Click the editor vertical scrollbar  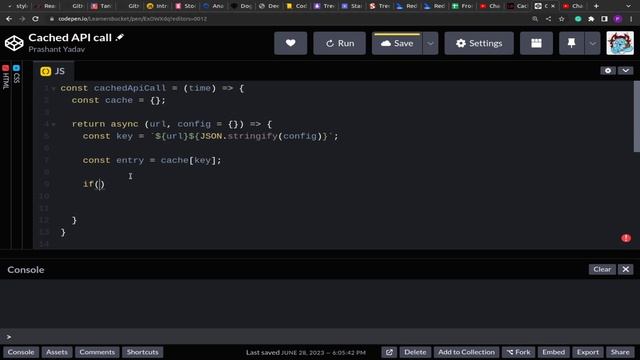click(x=636, y=116)
